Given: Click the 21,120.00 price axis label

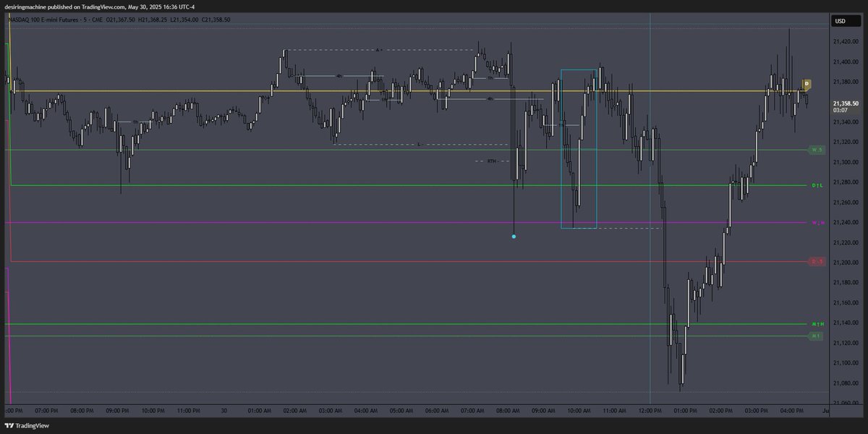Looking at the screenshot, I should click(846, 343).
